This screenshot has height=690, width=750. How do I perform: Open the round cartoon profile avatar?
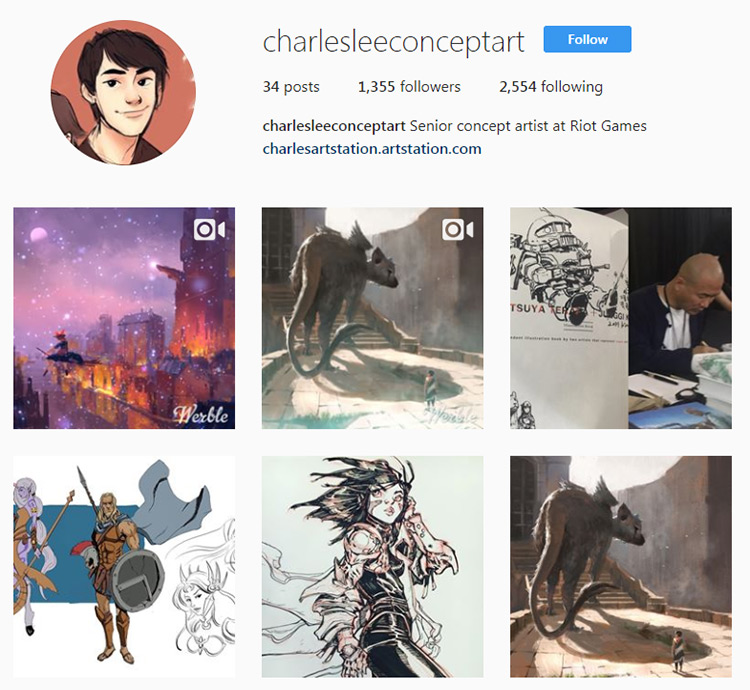pos(123,92)
